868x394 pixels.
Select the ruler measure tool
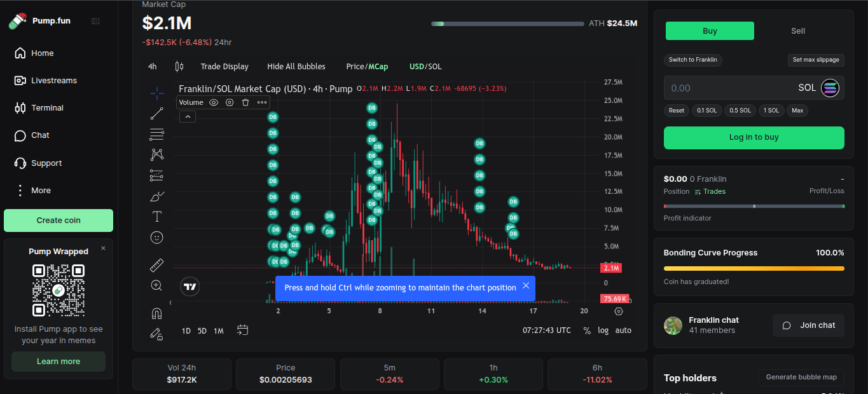[x=156, y=265]
